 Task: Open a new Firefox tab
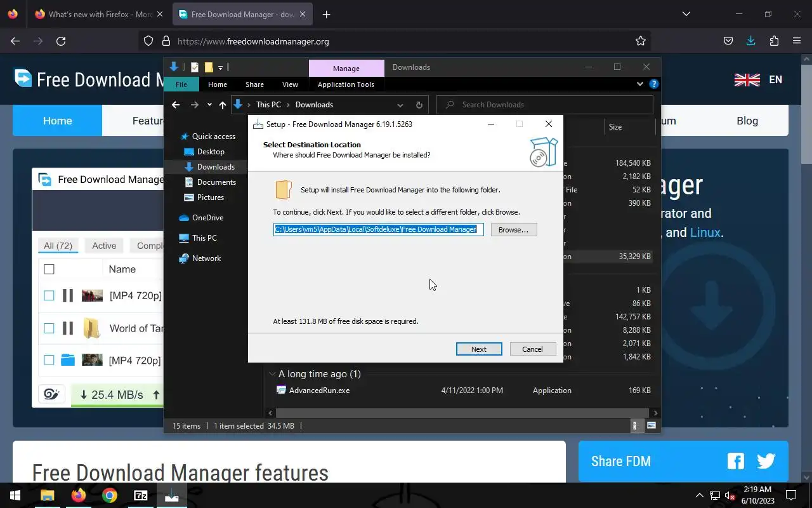(326, 15)
